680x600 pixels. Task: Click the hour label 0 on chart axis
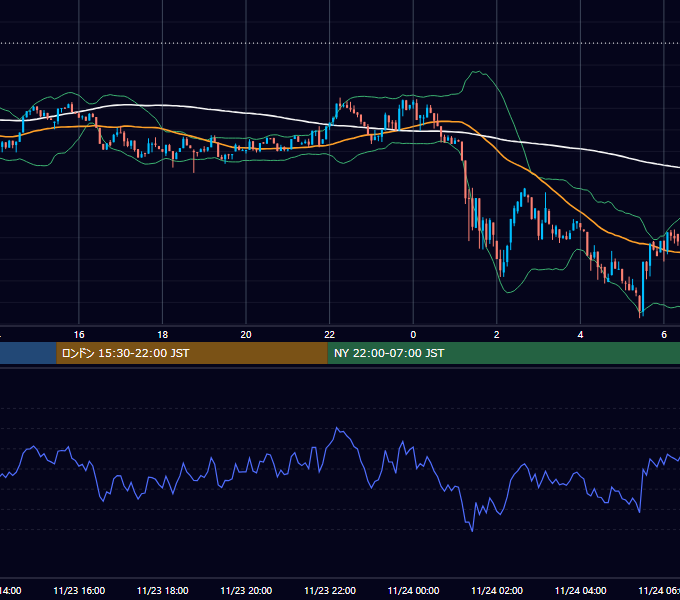point(413,335)
